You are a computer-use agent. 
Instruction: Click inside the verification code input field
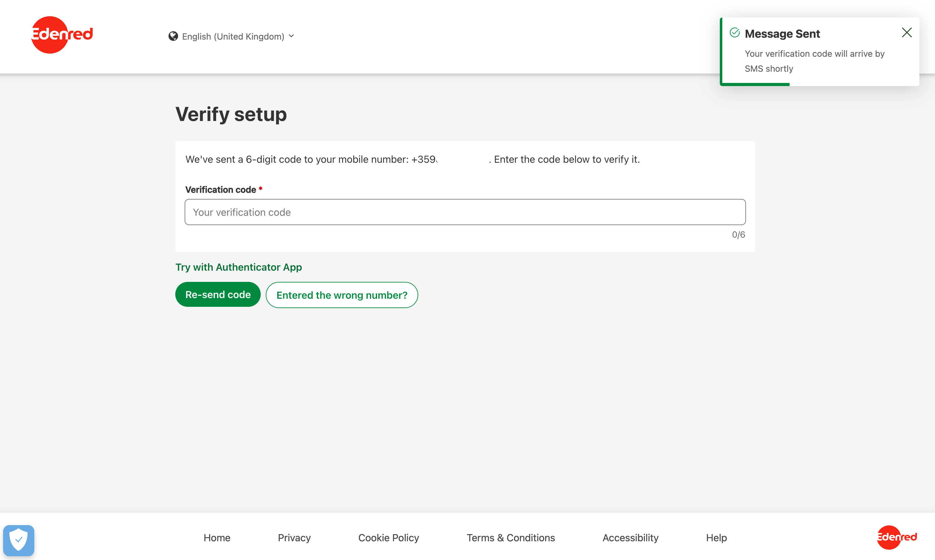(x=464, y=212)
